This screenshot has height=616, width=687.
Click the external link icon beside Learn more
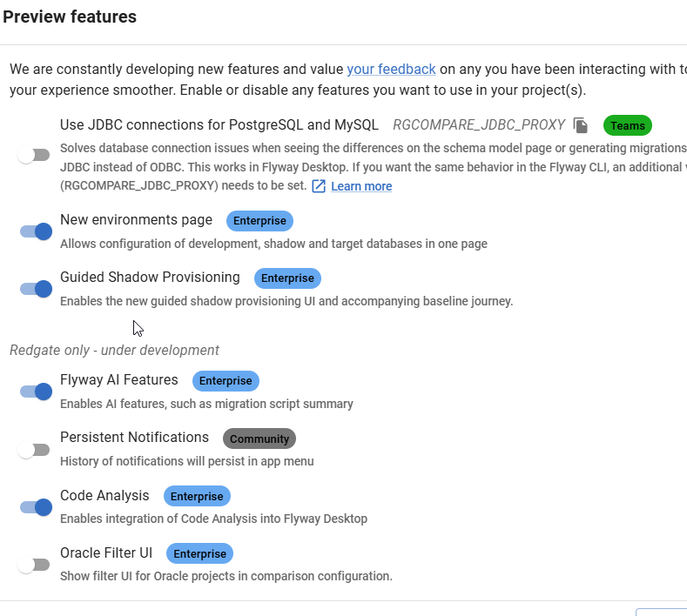319,186
